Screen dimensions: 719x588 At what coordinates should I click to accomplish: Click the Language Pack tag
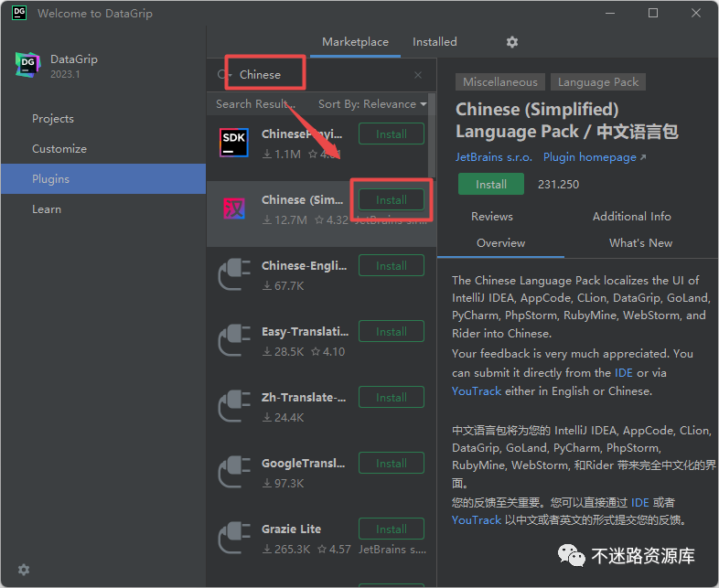(598, 82)
